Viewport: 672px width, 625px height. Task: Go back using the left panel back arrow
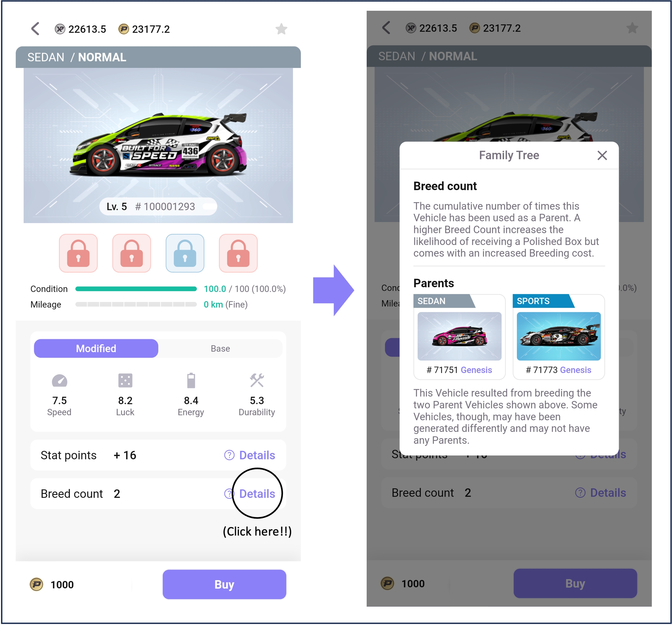coord(36,29)
